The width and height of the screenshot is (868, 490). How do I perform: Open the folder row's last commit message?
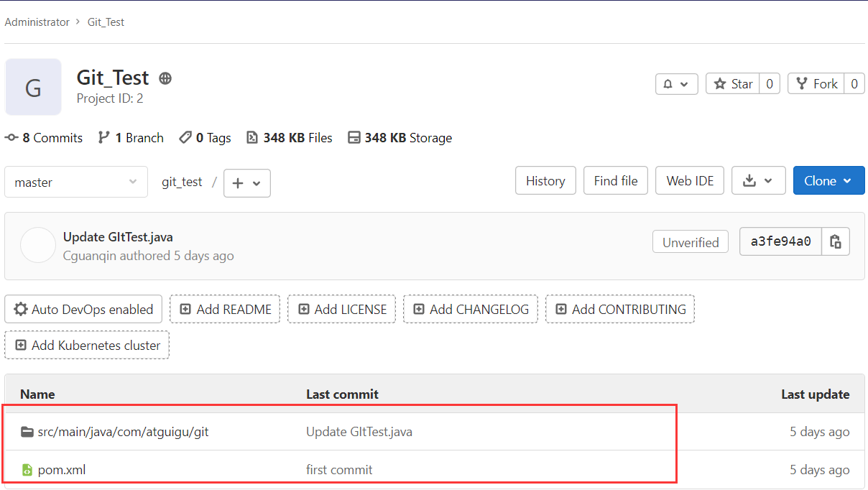point(359,432)
